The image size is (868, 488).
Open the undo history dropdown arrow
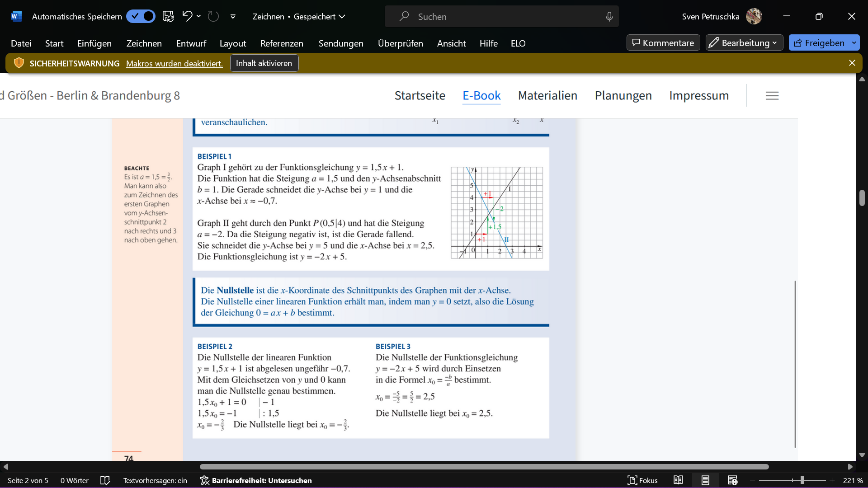click(198, 16)
